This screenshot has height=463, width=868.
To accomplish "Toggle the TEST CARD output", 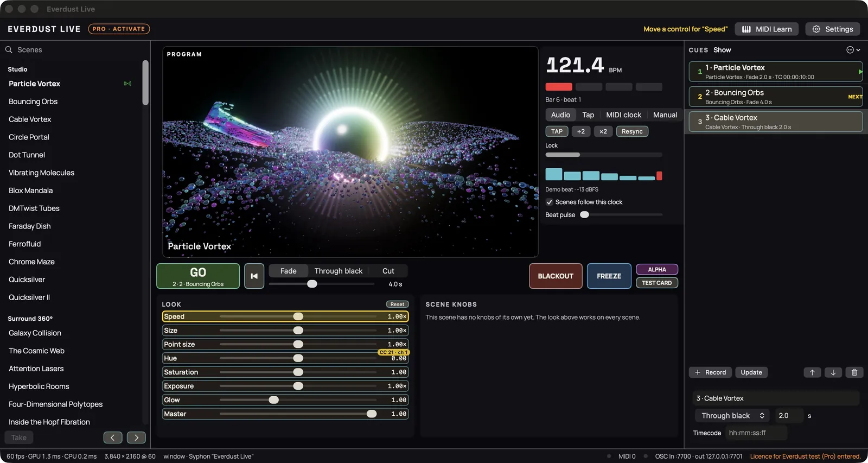I will click(x=657, y=283).
